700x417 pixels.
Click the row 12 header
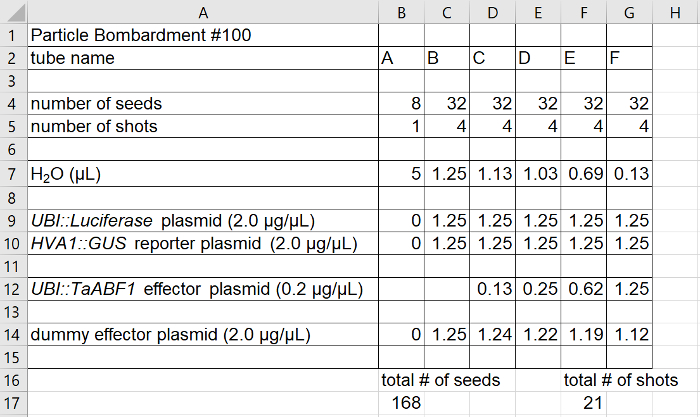pyautogui.click(x=13, y=289)
